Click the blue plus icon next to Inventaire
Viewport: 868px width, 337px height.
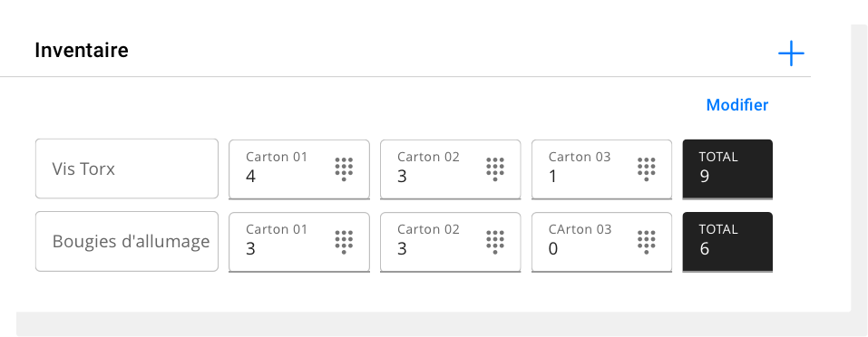[x=791, y=53]
